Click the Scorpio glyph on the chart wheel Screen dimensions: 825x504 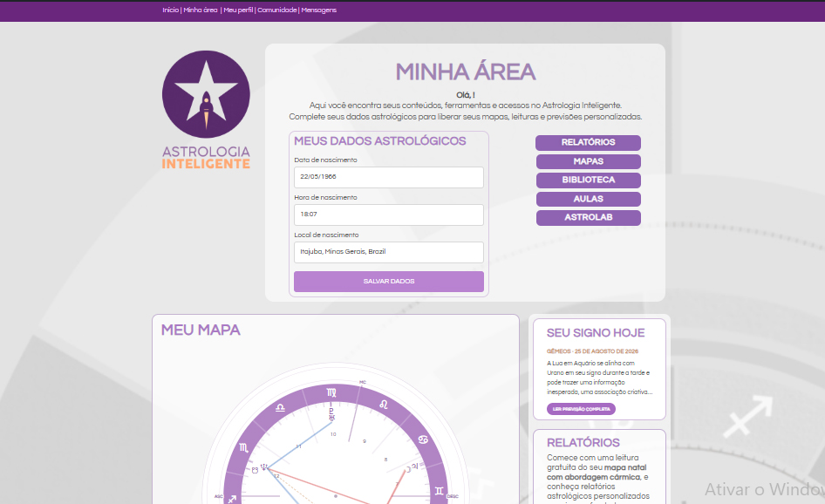(x=243, y=447)
